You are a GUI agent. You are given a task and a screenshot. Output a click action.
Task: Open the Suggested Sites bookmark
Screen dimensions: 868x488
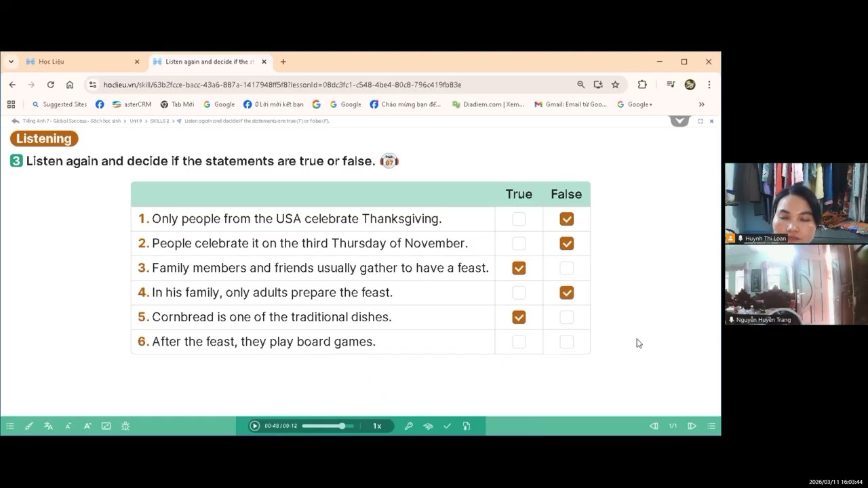tap(60, 104)
